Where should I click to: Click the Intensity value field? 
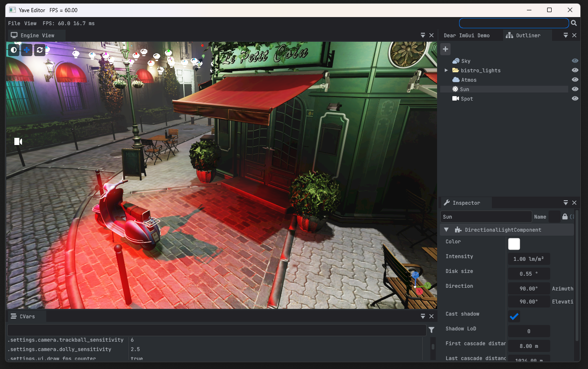[x=529, y=259]
